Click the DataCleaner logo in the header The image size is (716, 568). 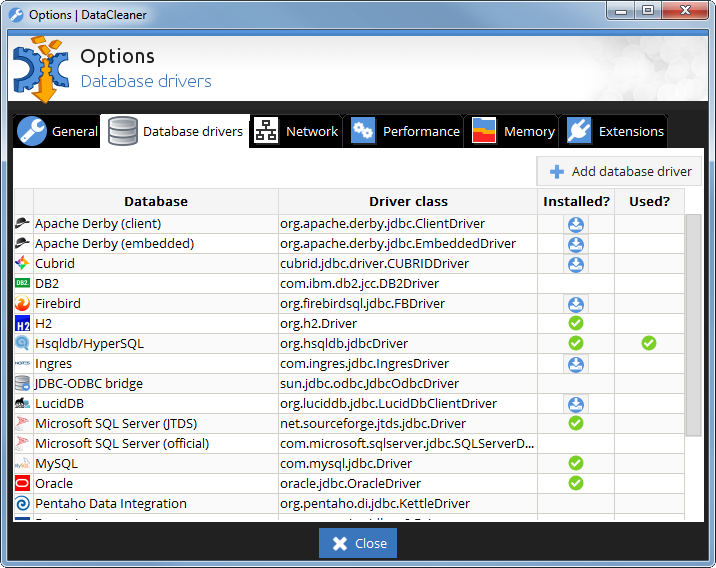(41, 69)
